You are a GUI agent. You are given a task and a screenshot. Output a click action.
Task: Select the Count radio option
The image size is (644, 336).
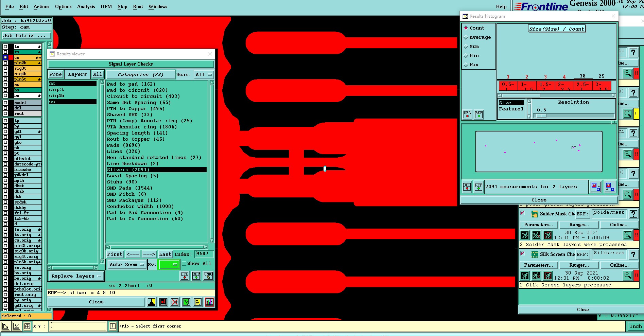(x=466, y=28)
